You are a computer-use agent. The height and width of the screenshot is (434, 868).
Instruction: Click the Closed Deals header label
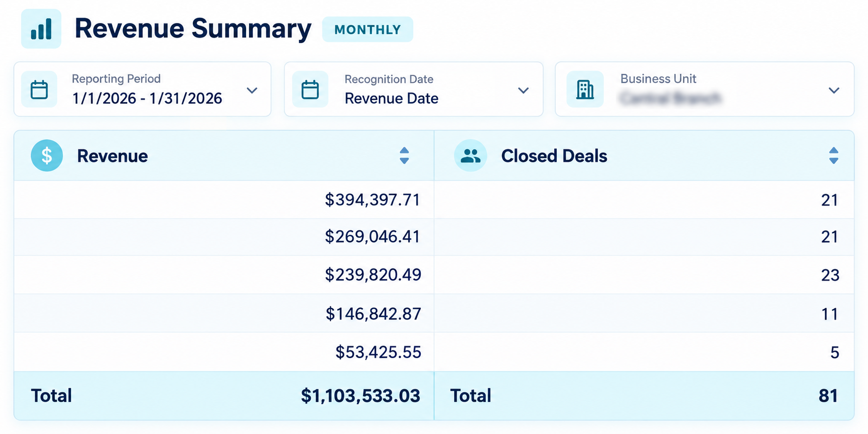(x=554, y=156)
